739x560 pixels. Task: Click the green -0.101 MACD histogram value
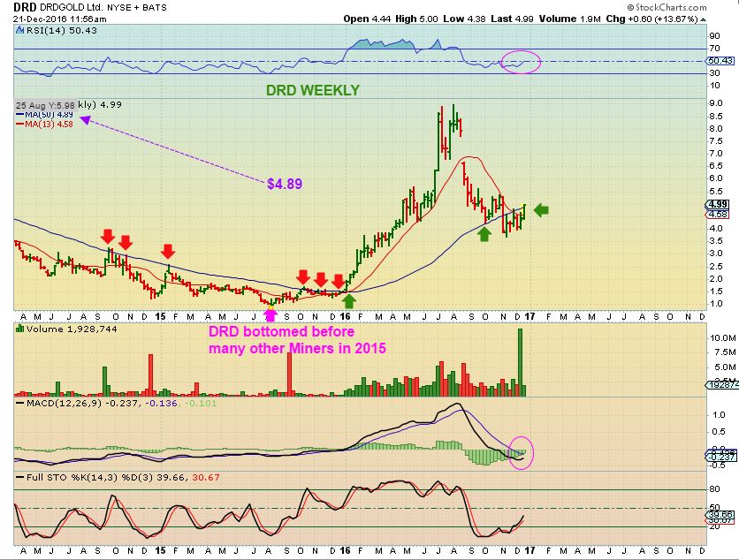201,403
